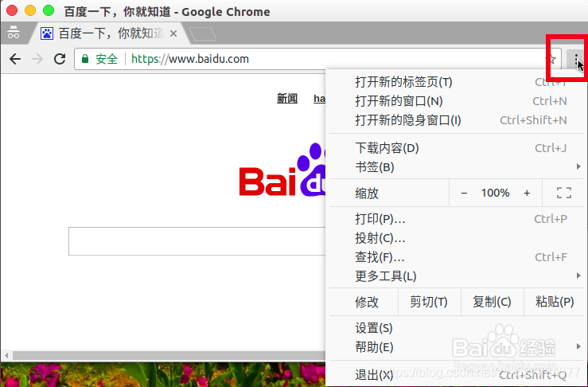Viewport: 588px width, 387px height.
Task: Expand the 书签(B) submenu
Action: point(457,167)
